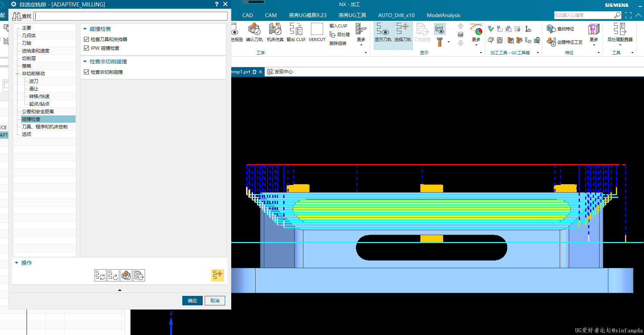Toggle 检查刀具和夹持器 checkbox
Viewport: 644px width, 335px height.
click(x=86, y=40)
